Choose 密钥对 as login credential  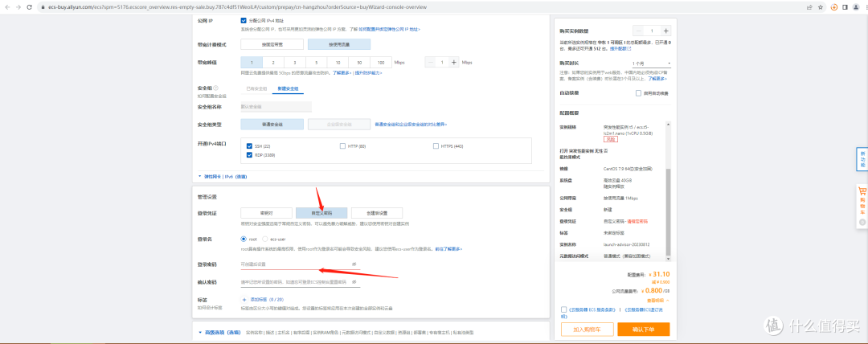click(x=266, y=213)
